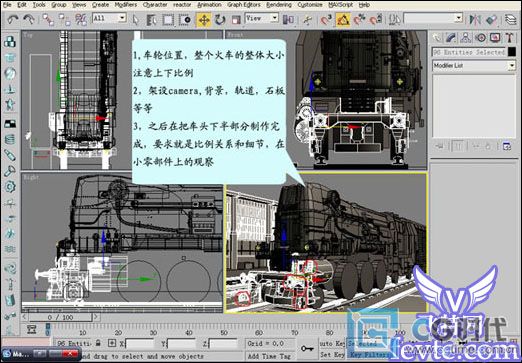This screenshot has height=363, width=522.
Task: Open the All selection filter dropdown
Action: (109, 18)
